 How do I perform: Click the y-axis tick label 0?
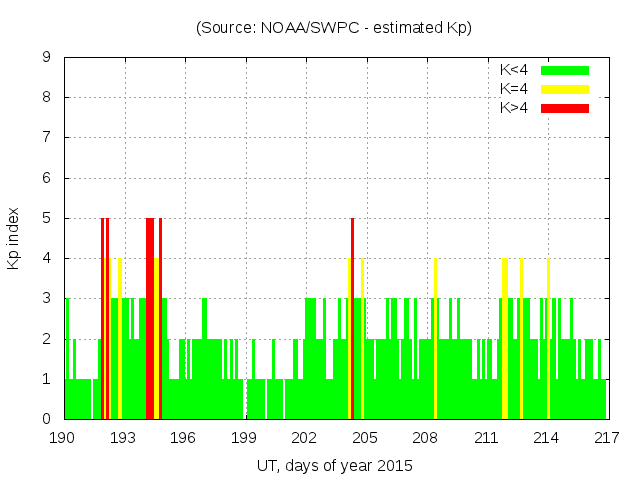click(47, 419)
